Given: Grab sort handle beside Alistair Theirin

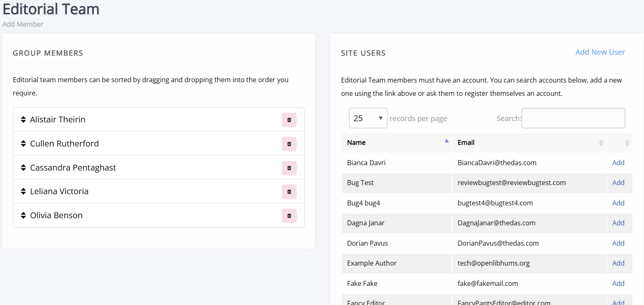Looking at the screenshot, I should coord(23,120).
